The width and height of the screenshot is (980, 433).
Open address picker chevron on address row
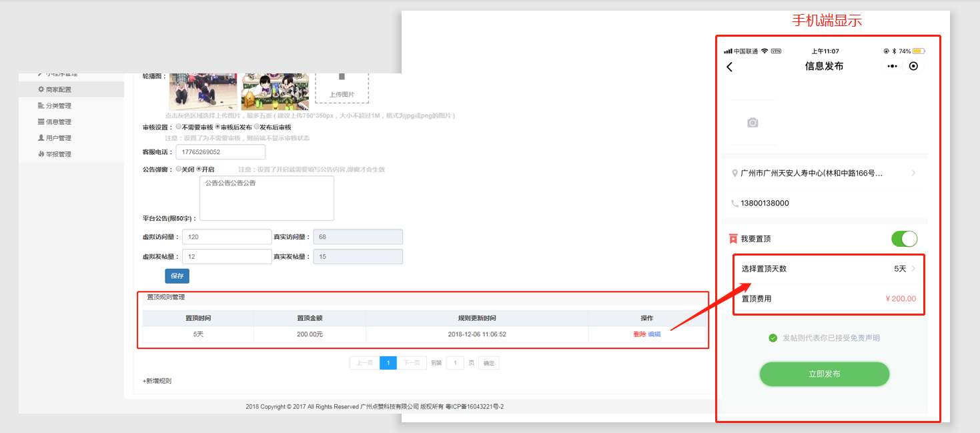pos(913,173)
